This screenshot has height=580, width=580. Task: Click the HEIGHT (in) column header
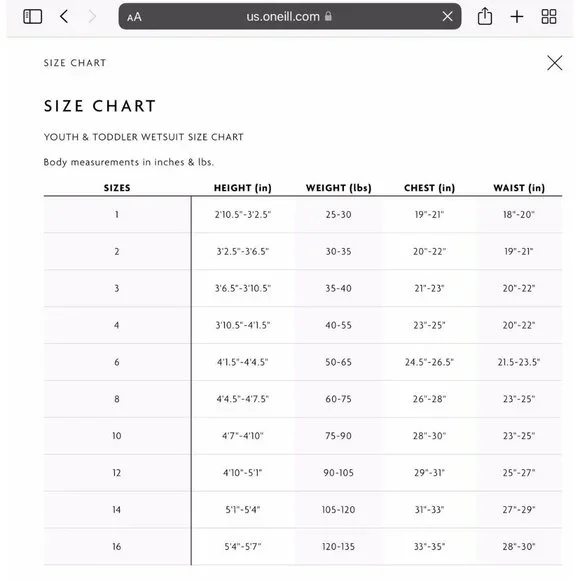click(243, 188)
